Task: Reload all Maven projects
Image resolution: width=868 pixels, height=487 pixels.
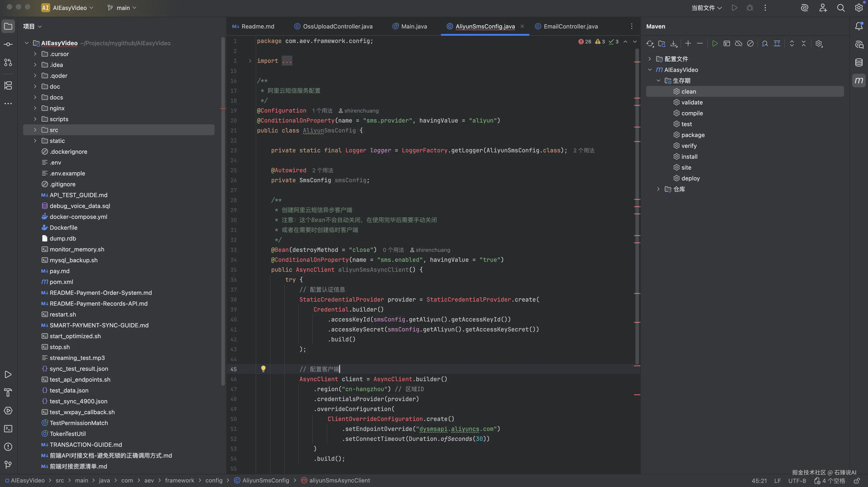Action: point(650,44)
